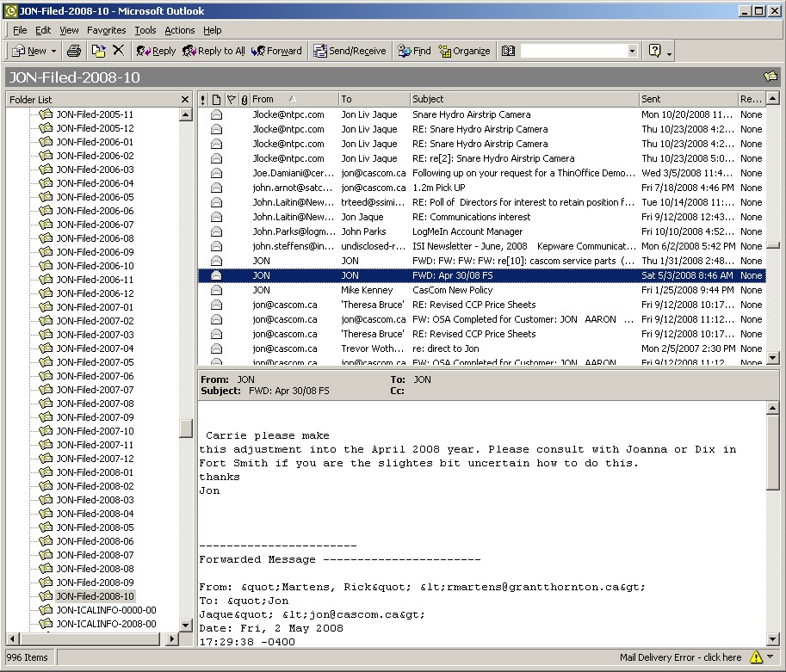This screenshot has height=672, width=786.
Task: Click folder list horizontal right arrow
Action: click(x=172, y=638)
